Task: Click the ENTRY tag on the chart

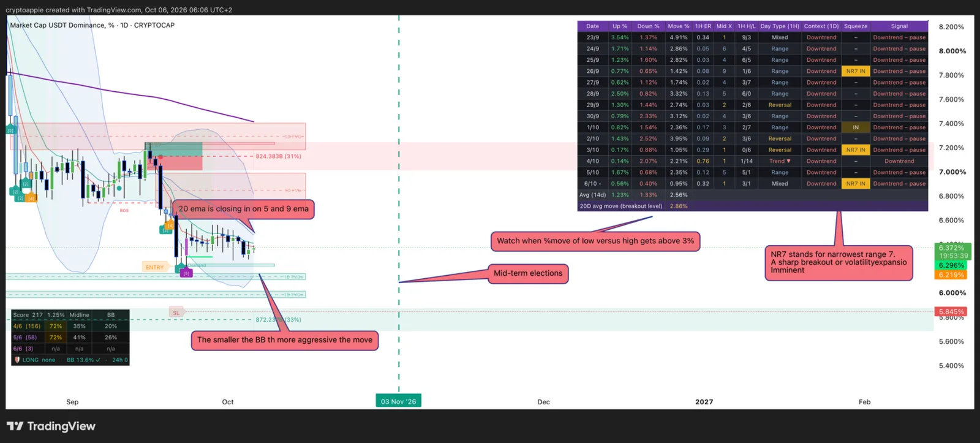Action: (x=155, y=267)
